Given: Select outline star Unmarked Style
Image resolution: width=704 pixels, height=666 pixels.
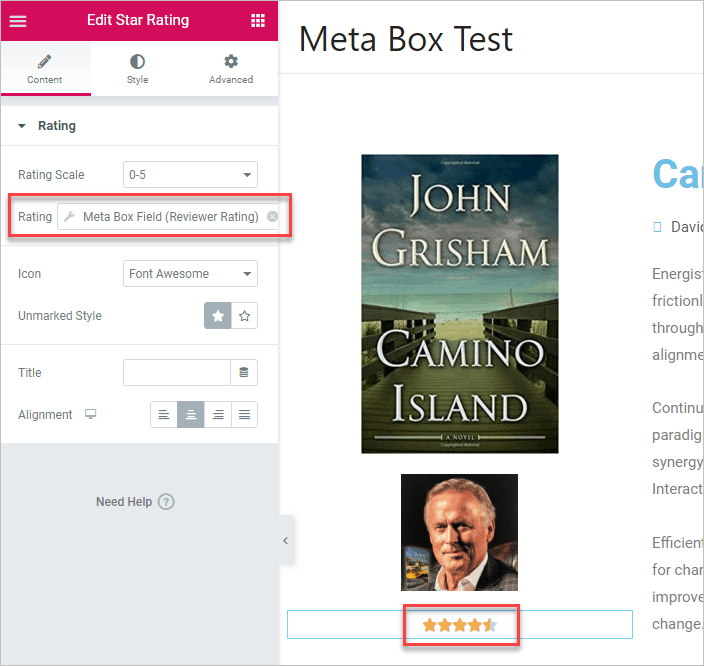Looking at the screenshot, I should point(245,316).
